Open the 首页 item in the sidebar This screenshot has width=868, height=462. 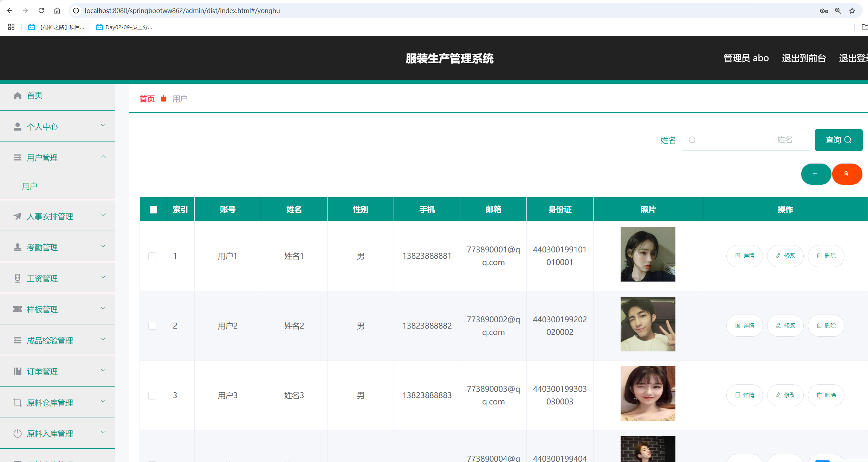coord(34,95)
